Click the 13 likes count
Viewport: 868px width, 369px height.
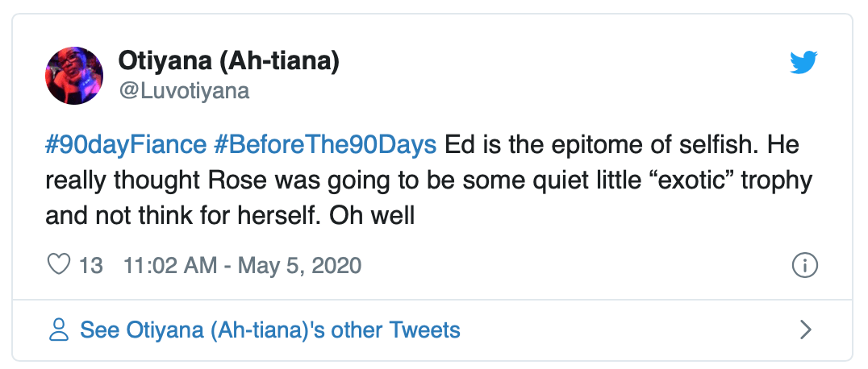pos(91,265)
